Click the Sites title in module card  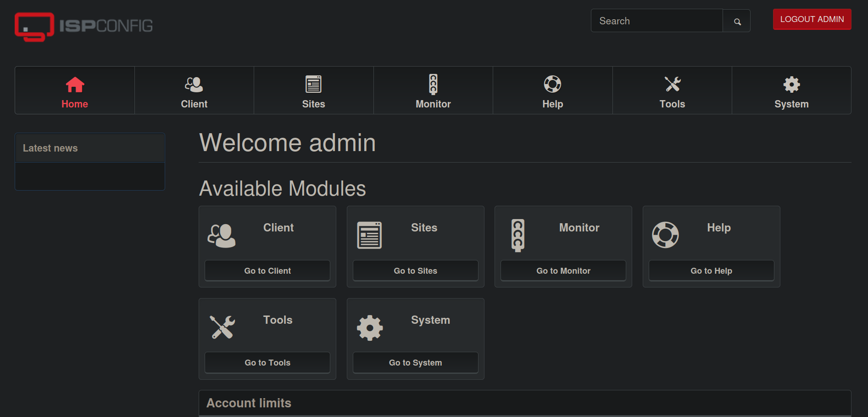point(424,228)
